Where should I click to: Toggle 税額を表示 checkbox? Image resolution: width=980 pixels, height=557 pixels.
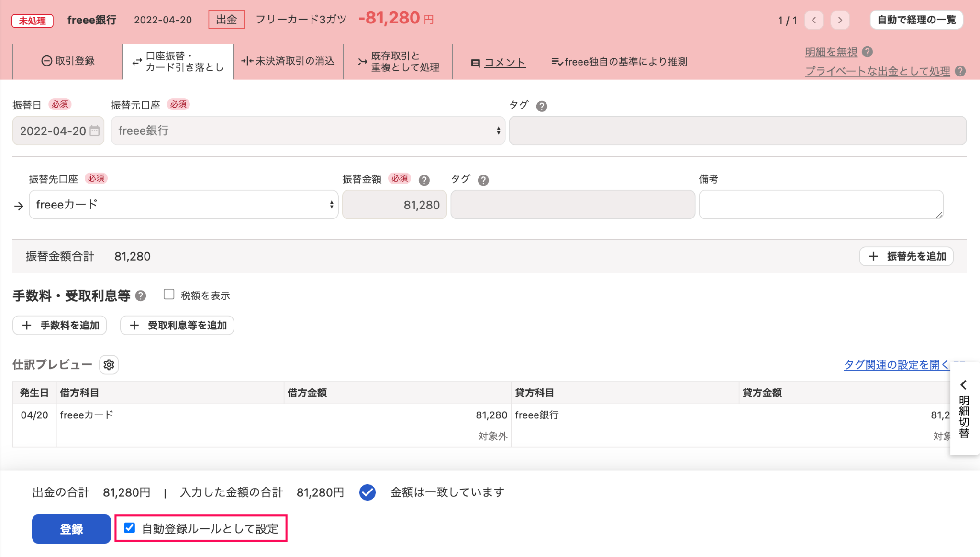169,295
